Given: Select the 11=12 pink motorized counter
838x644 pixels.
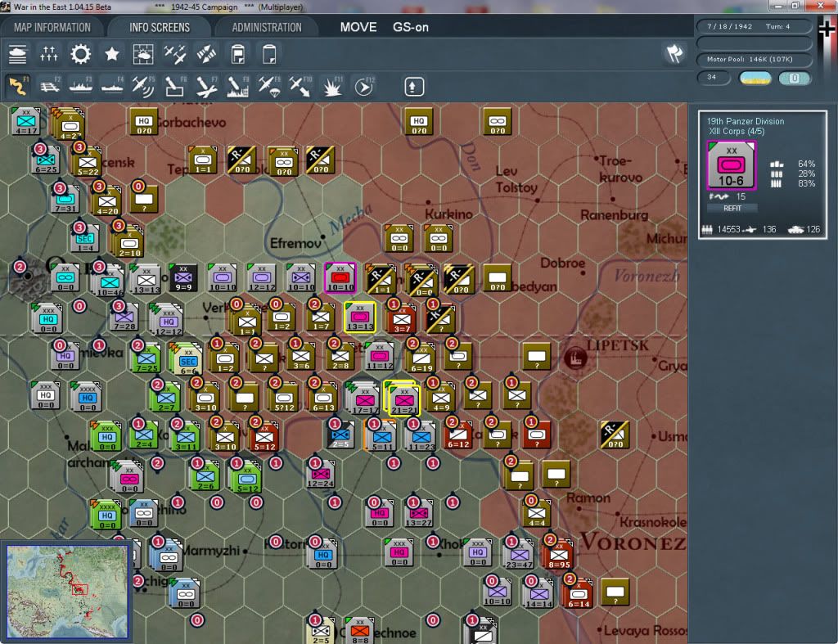Looking at the screenshot, I should click(380, 357).
